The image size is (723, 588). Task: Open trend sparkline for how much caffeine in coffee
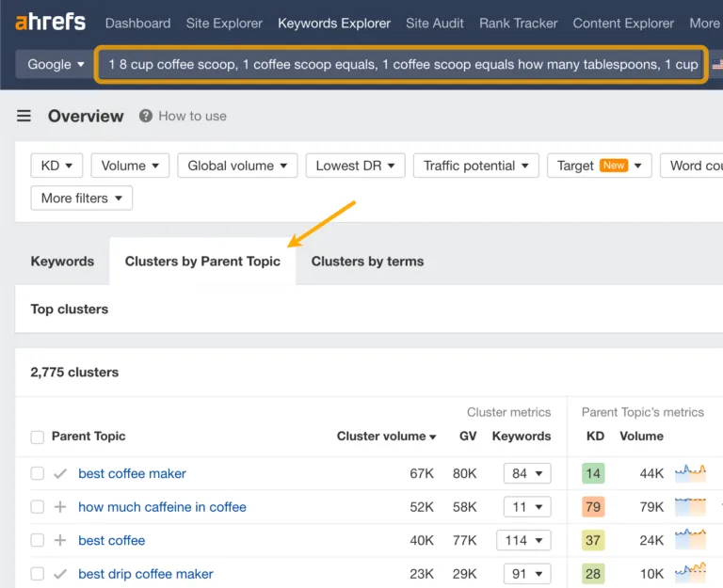tap(690, 507)
